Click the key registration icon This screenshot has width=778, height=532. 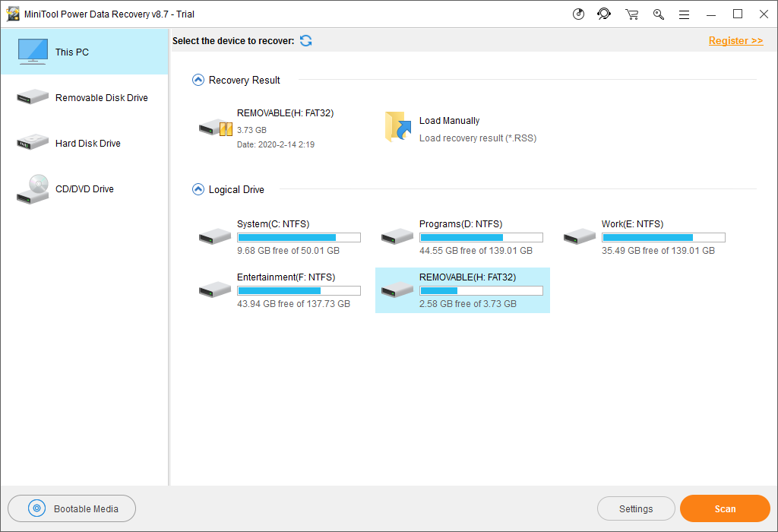(659, 14)
